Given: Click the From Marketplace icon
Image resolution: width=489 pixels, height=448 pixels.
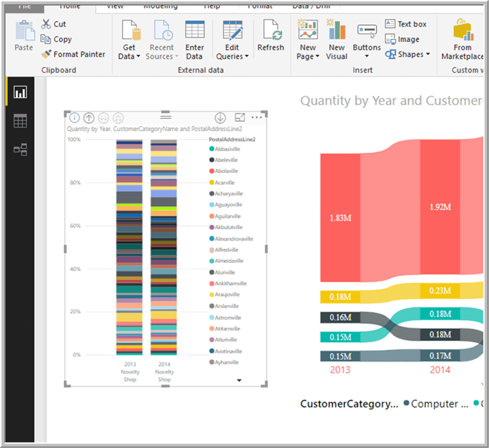Looking at the screenshot, I should [x=463, y=30].
